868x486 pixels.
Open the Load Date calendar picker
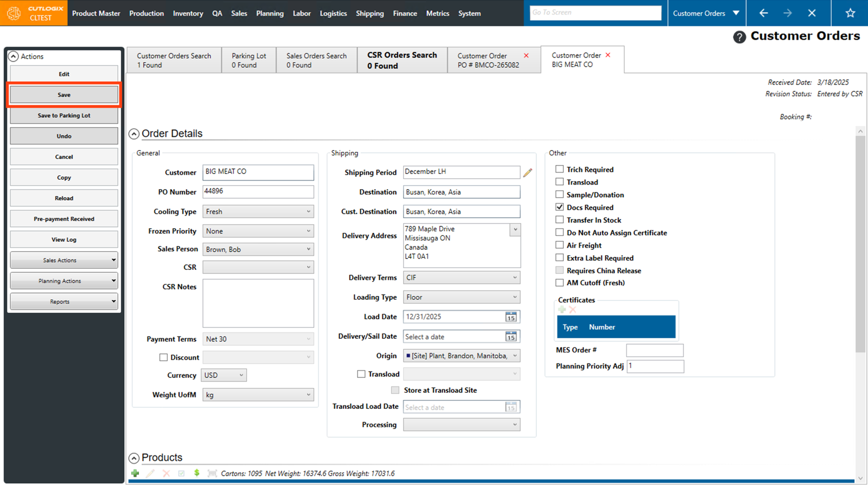coord(511,317)
